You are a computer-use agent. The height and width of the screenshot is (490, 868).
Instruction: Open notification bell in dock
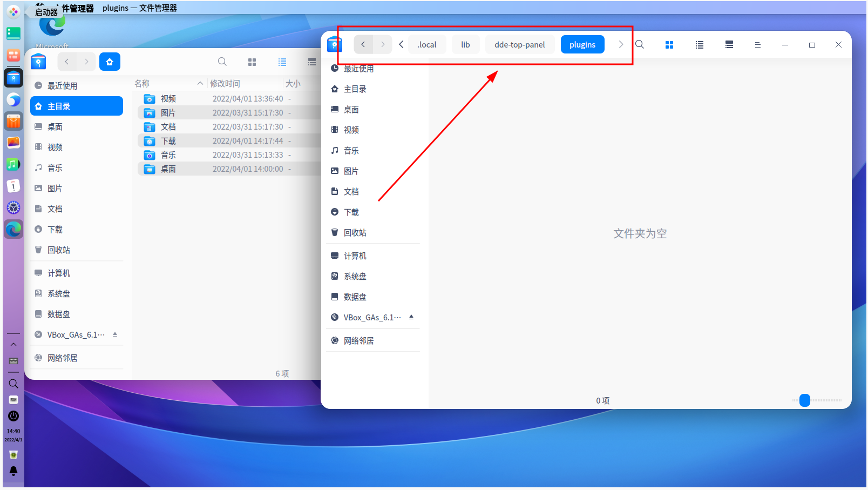[13, 471]
